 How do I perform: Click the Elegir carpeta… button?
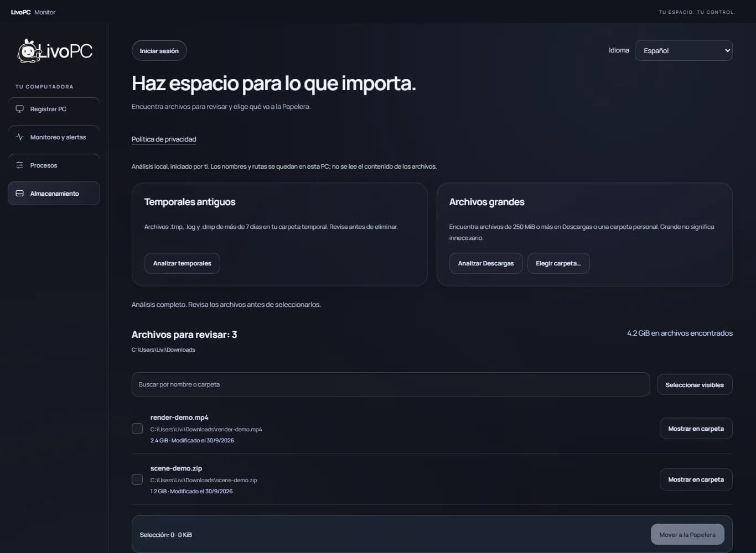(558, 263)
